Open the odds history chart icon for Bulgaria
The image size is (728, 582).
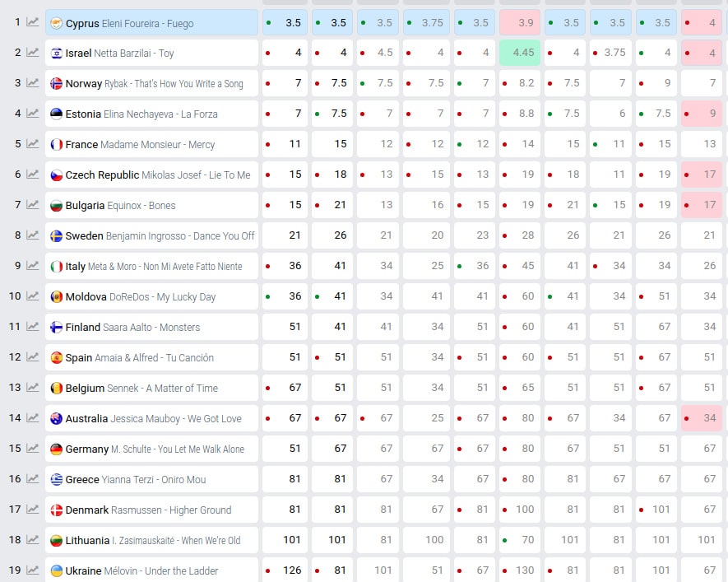click(33, 205)
